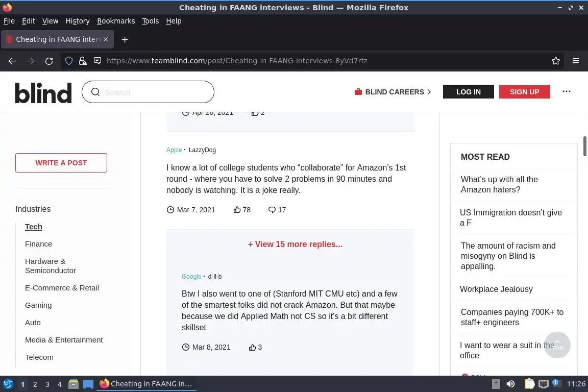
Task: Select Media & Entertainment industry
Action: point(64,340)
